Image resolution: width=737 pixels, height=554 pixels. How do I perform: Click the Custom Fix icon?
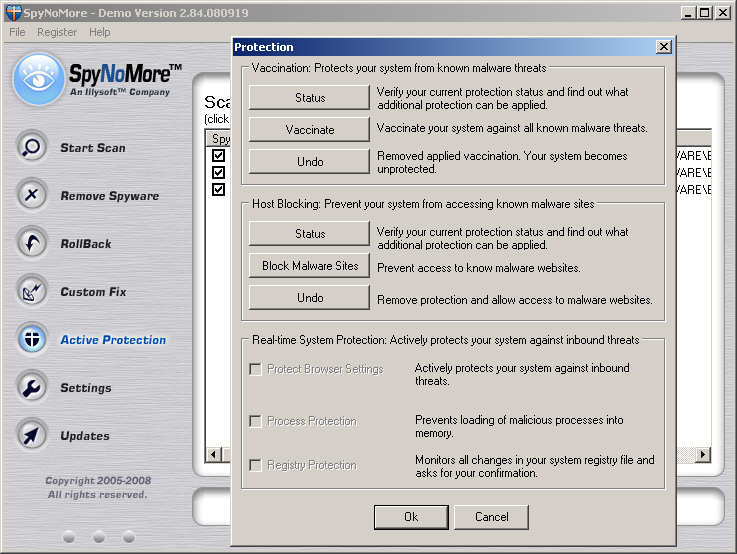tap(32, 291)
